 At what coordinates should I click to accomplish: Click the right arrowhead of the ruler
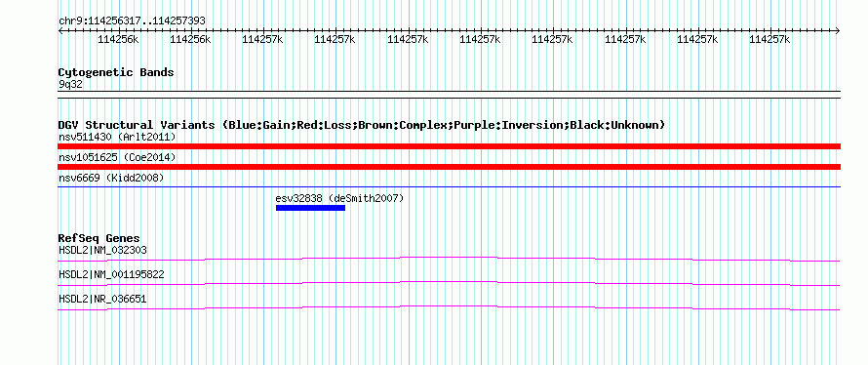point(838,31)
